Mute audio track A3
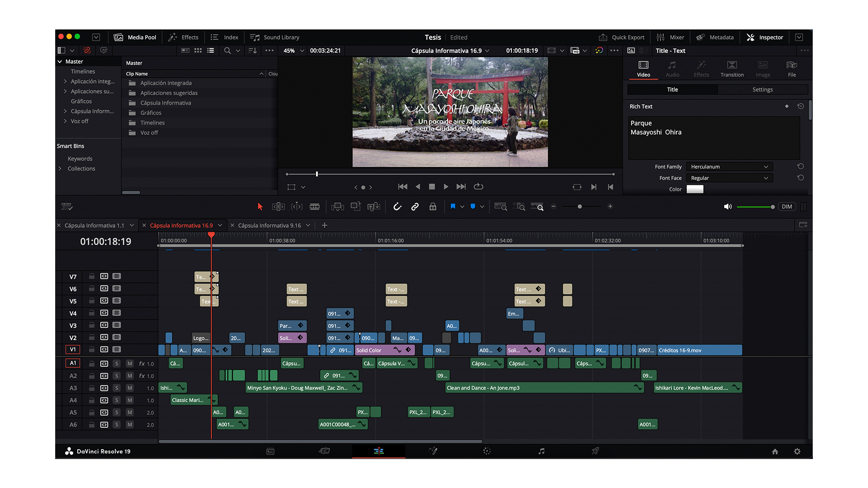 (129, 388)
